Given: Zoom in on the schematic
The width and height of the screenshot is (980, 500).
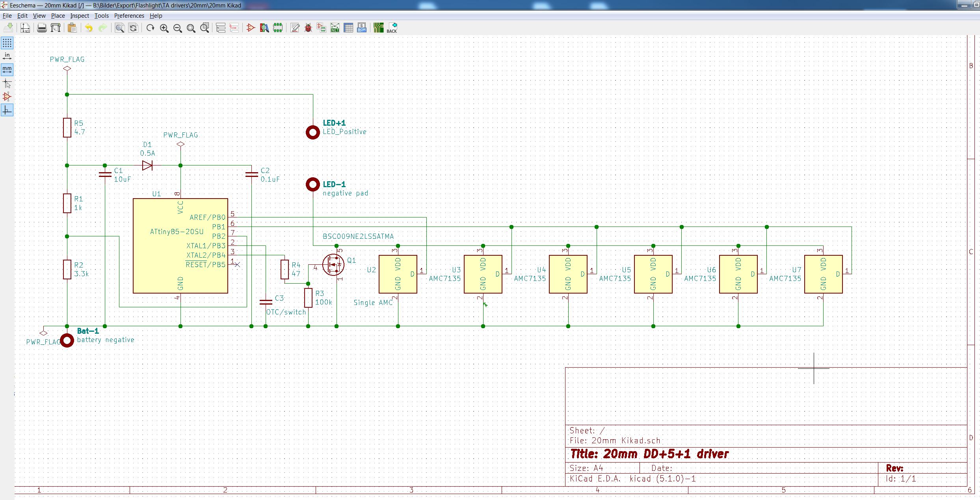Looking at the screenshot, I should coord(164,28).
